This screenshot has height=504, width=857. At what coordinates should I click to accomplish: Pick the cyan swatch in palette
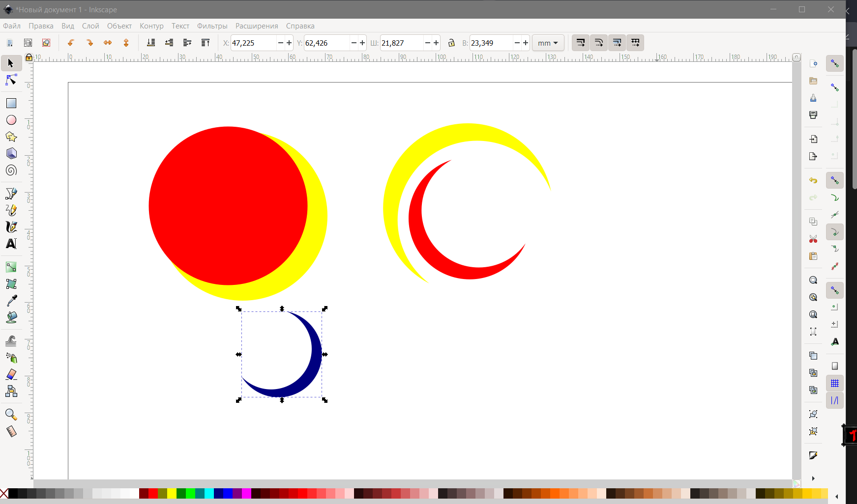click(x=209, y=493)
